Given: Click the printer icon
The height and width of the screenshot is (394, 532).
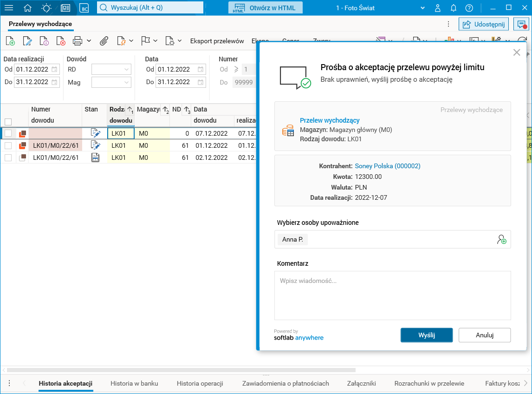Looking at the screenshot, I should [78, 41].
